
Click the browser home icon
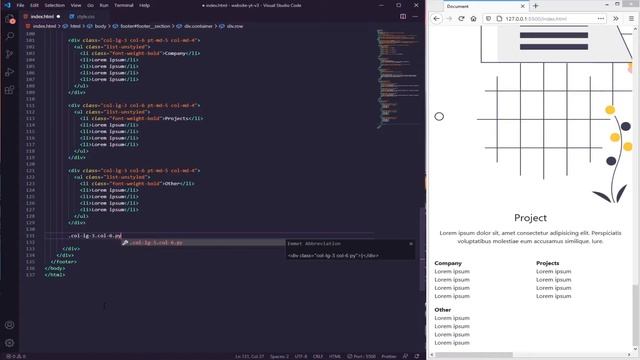coord(473,18)
